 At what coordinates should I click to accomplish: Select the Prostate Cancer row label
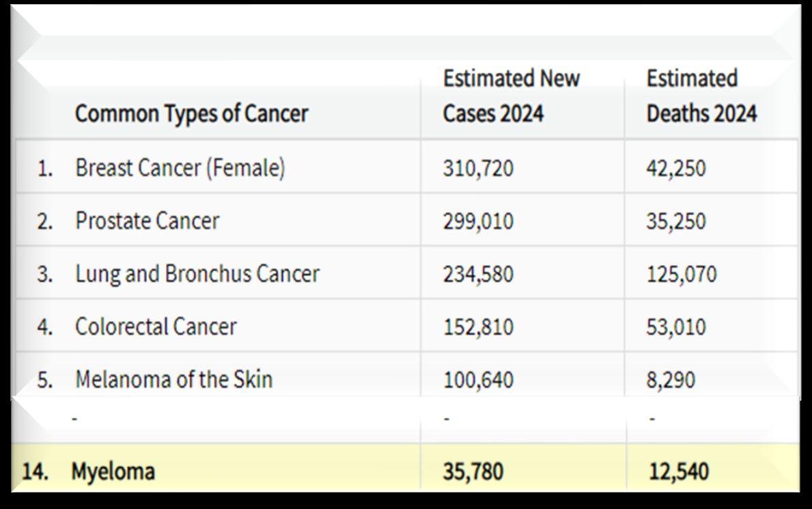(x=148, y=221)
